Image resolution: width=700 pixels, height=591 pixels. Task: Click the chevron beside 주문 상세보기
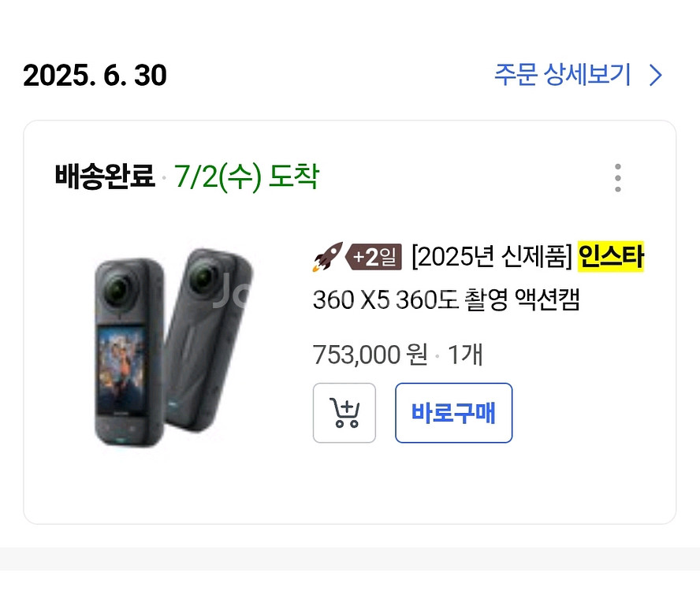[655, 76]
